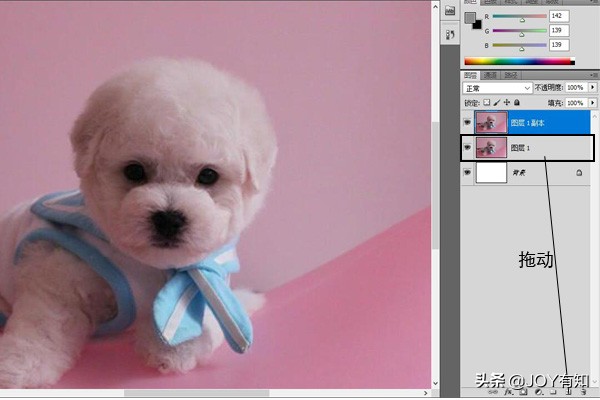Screen dimensions: 600x400
Task: Click the G green color slider
Action: (x=520, y=31)
